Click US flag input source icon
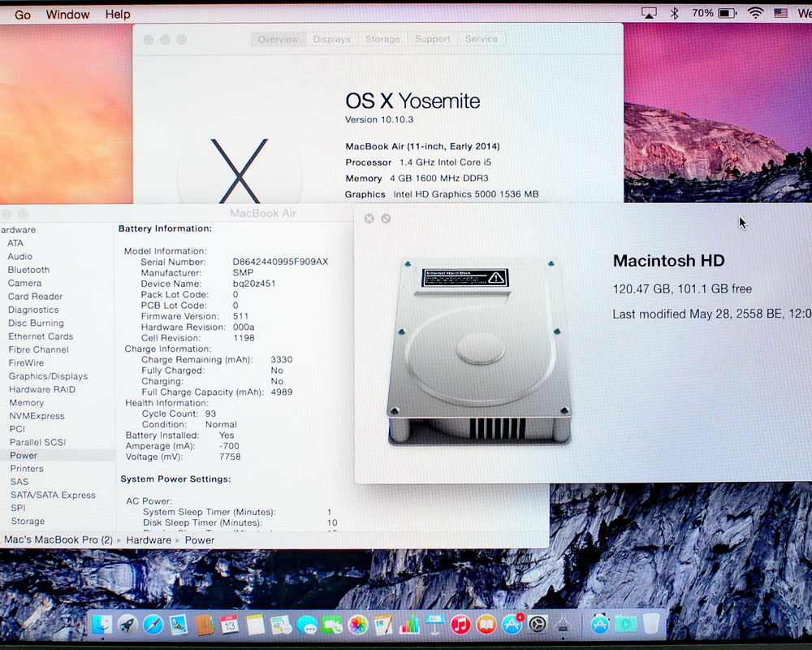Screen dimensions: 812x650 click(780, 14)
